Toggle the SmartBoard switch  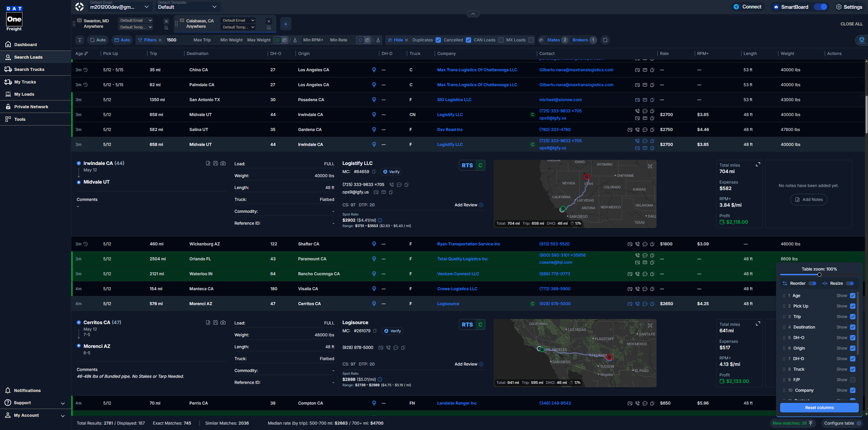click(820, 7)
